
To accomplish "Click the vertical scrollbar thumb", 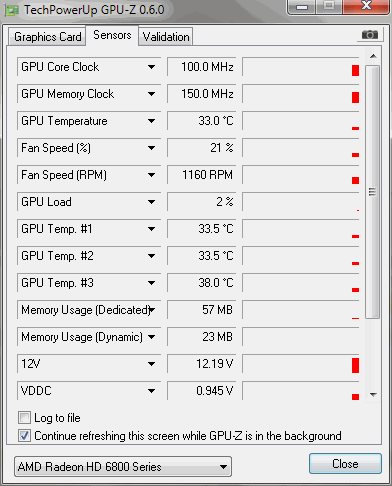I will pos(372,192).
